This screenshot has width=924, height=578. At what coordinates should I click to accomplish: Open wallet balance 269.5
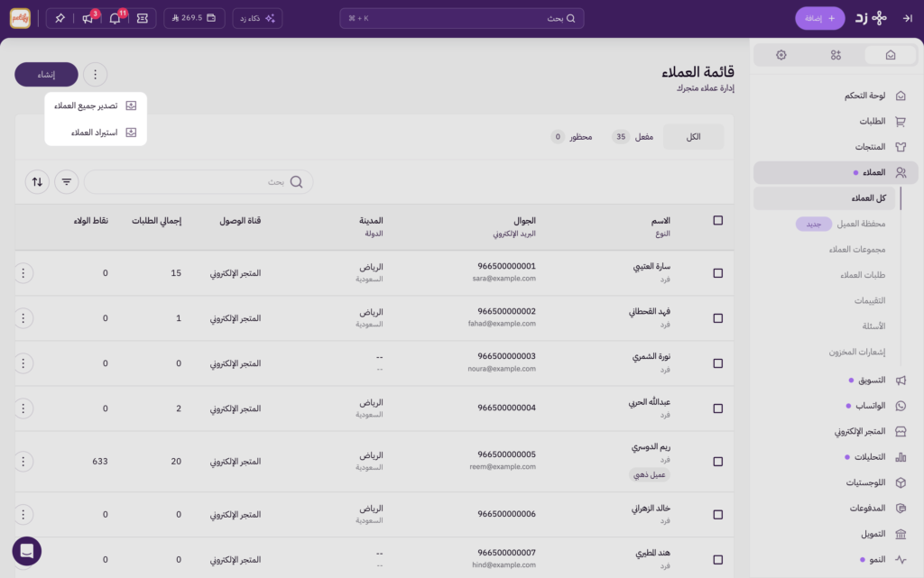point(194,18)
